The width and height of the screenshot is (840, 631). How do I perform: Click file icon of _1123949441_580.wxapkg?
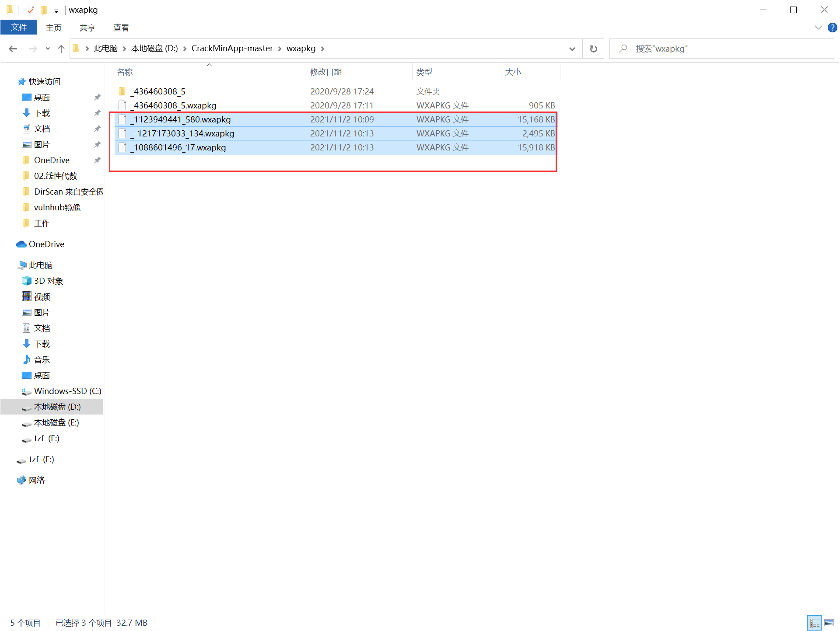(x=122, y=119)
